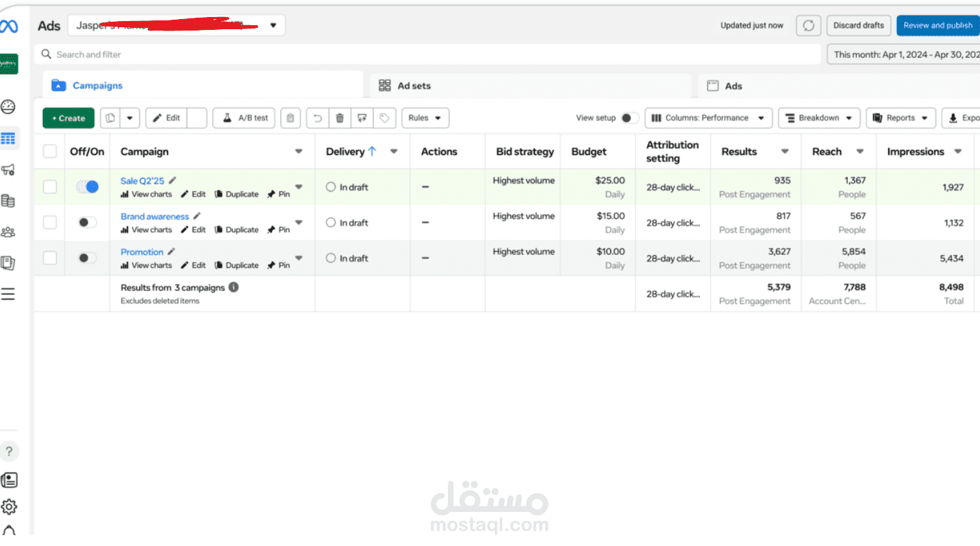This screenshot has height=546, width=980.
Task: Open the settings gear icon in sidebar
Action: coord(9,507)
